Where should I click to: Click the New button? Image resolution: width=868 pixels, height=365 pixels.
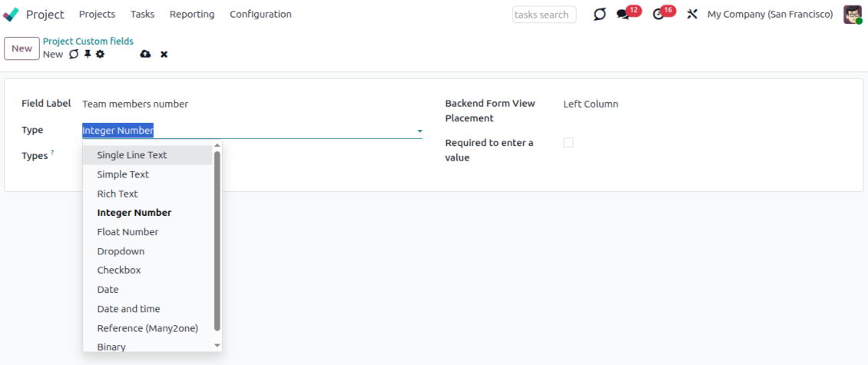click(22, 48)
